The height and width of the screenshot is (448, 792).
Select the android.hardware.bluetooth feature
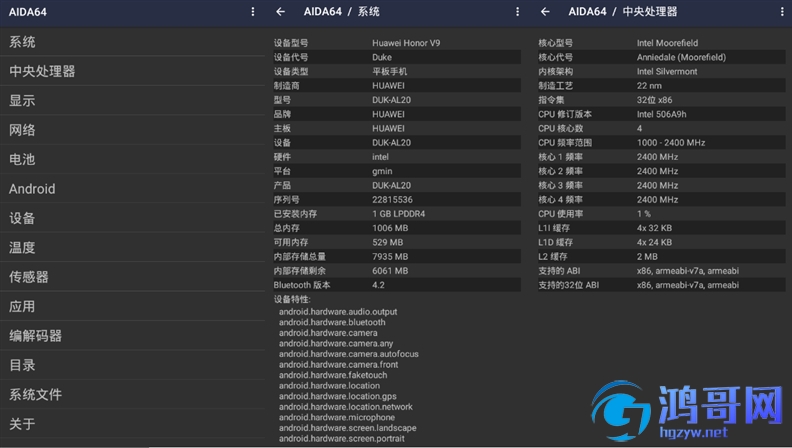coord(332,322)
